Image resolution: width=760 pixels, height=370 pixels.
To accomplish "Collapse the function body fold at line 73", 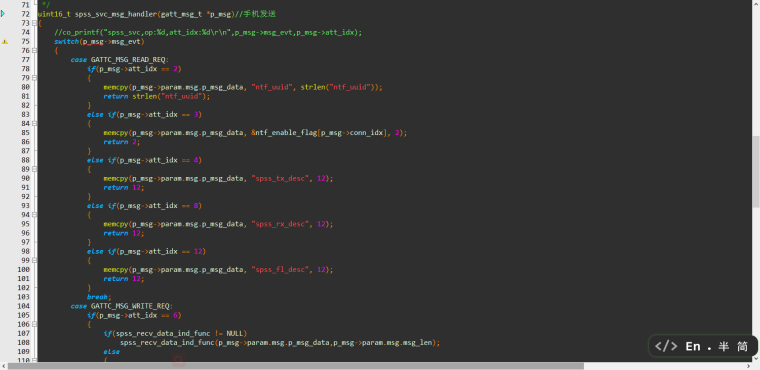I will click(34, 23).
